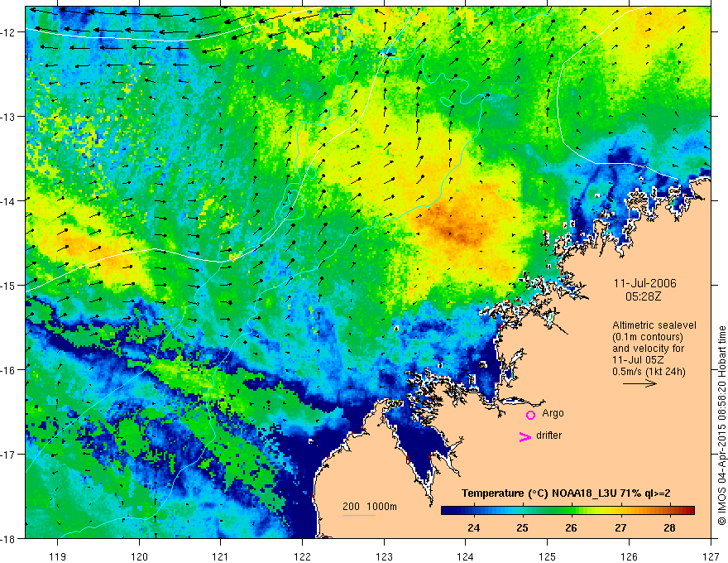Click longitude axis label 119
The height and width of the screenshot is (563, 728).
(58, 556)
